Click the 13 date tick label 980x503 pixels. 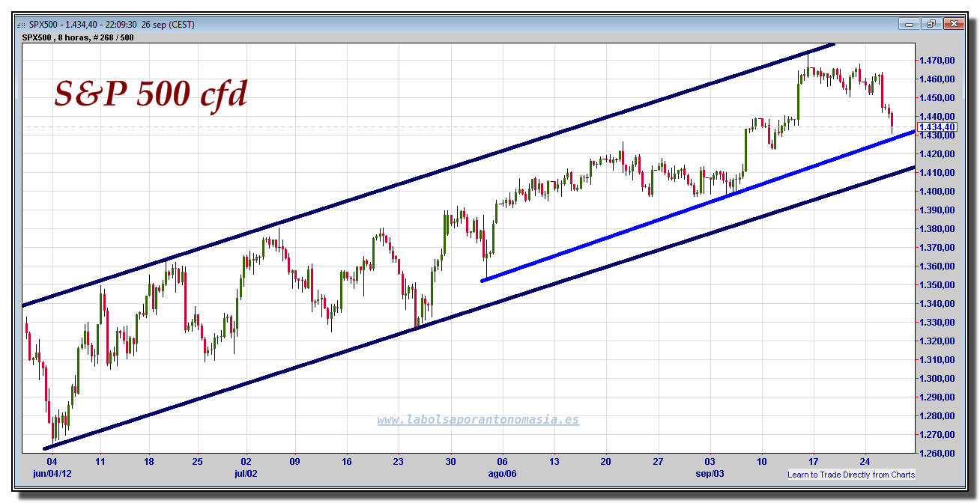coord(554,461)
